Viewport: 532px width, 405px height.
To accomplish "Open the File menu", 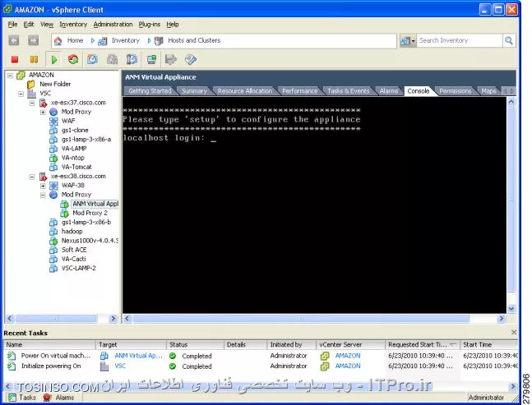I will point(12,25).
